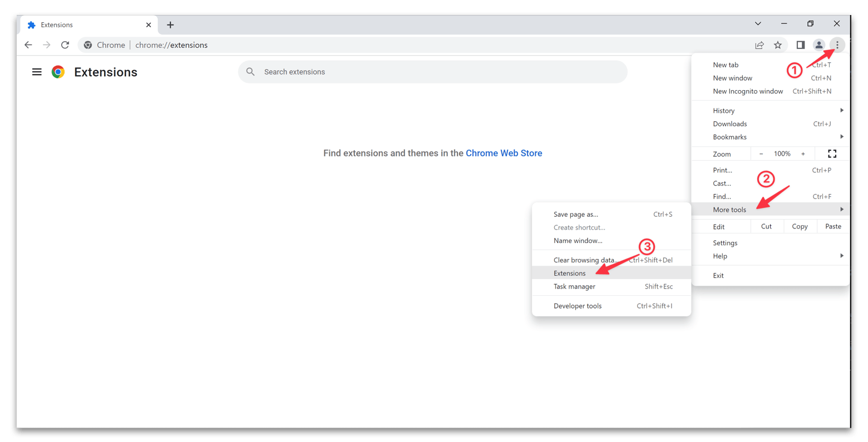Expand the History submenu
Viewport: 868px width, 442px height.
pyautogui.click(x=723, y=110)
